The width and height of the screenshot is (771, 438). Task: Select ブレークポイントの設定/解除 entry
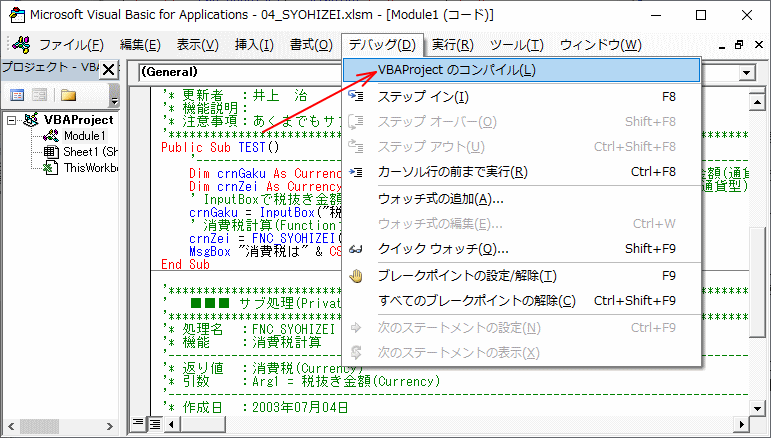(x=521, y=276)
